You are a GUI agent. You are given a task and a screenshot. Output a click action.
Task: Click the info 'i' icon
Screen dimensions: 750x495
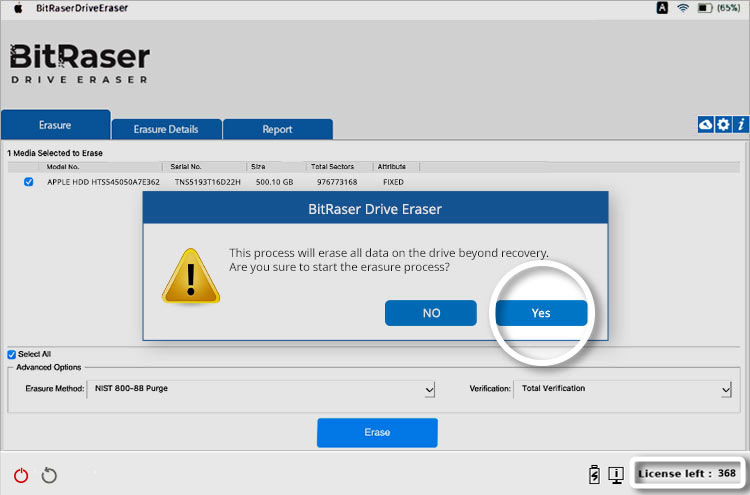pyautogui.click(x=741, y=125)
